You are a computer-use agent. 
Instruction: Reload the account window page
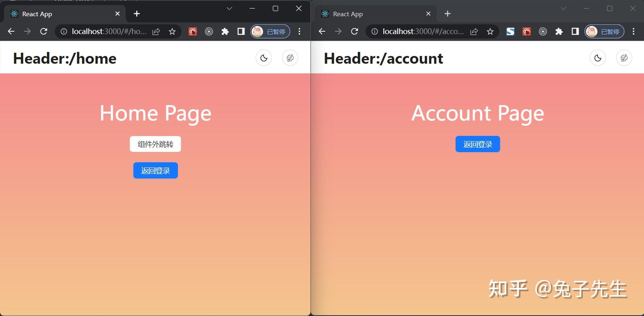tap(355, 31)
